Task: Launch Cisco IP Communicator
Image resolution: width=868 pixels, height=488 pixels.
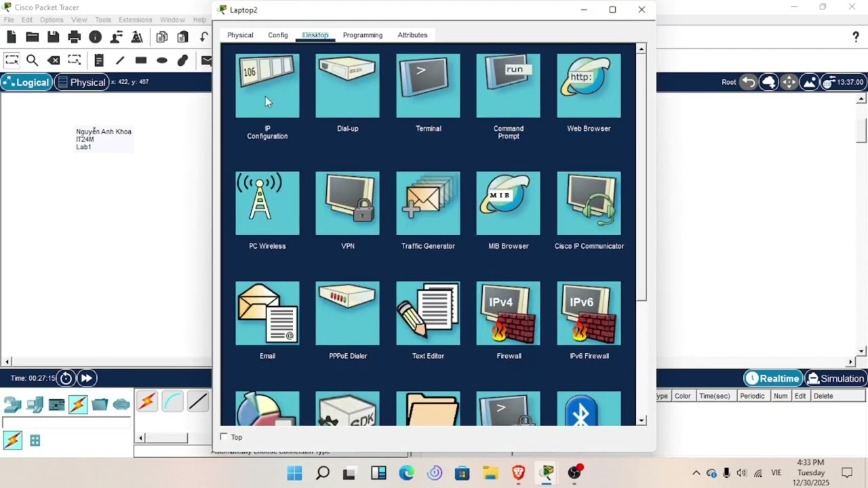Action: click(589, 203)
